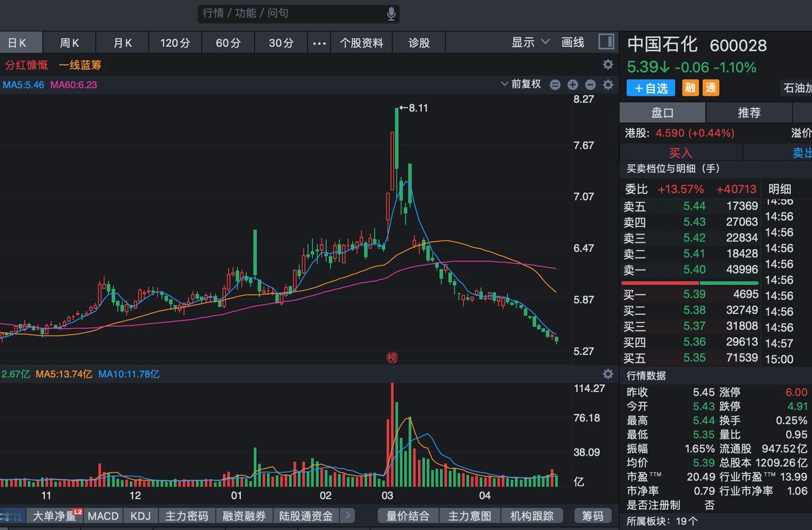This screenshot has width=812, height=530.
Task: Switch to the 推荐 recommendation tab
Action: (x=749, y=112)
